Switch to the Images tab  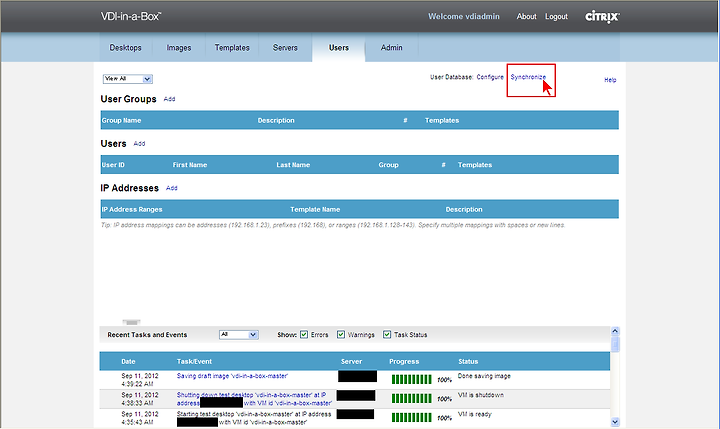coord(179,48)
